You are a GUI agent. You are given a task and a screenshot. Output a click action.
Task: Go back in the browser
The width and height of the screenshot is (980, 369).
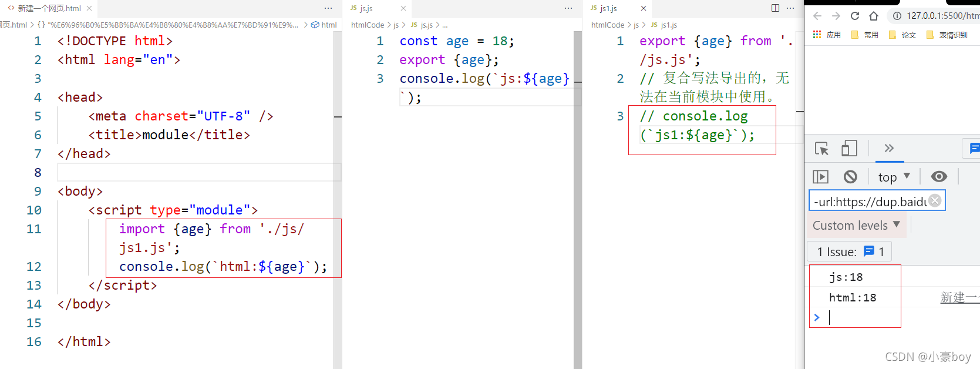coord(817,16)
